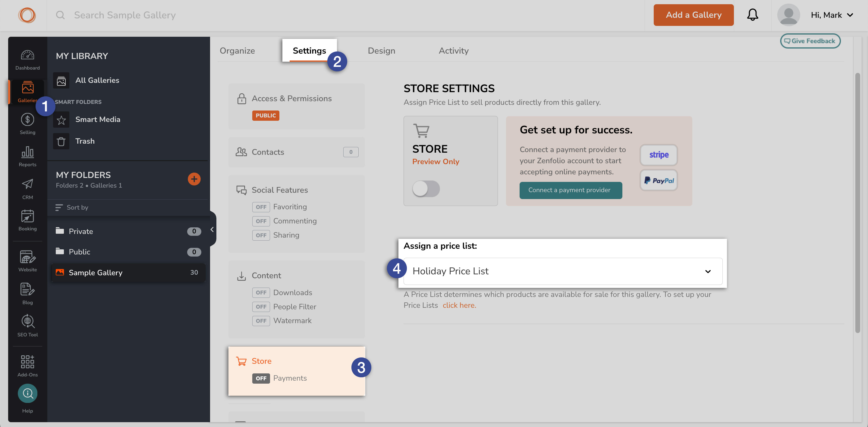
Task: Click the search magnifier icon
Action: click(60, 15)
